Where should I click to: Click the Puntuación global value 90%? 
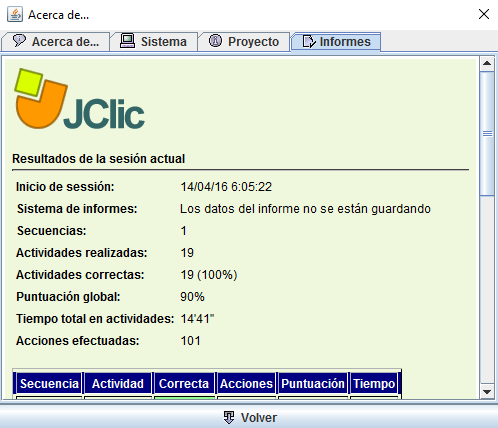(192, 297)
